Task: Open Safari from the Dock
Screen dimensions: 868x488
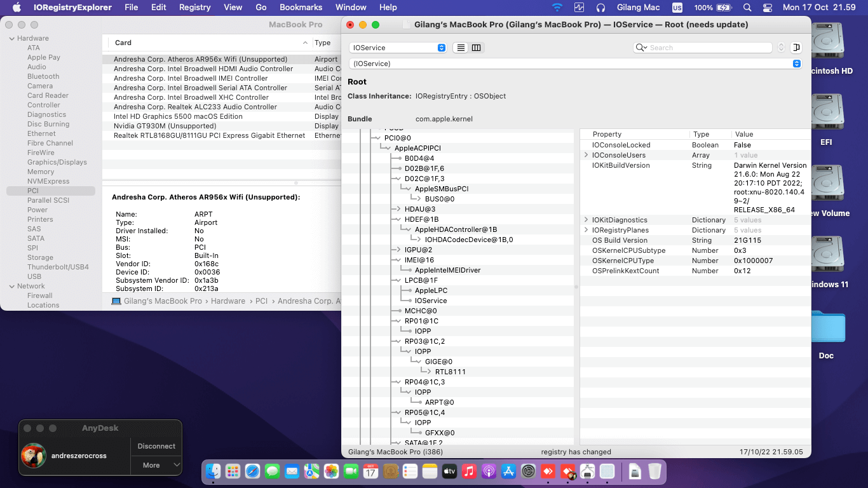Action: pyautogui.click(x=252, y=471)
